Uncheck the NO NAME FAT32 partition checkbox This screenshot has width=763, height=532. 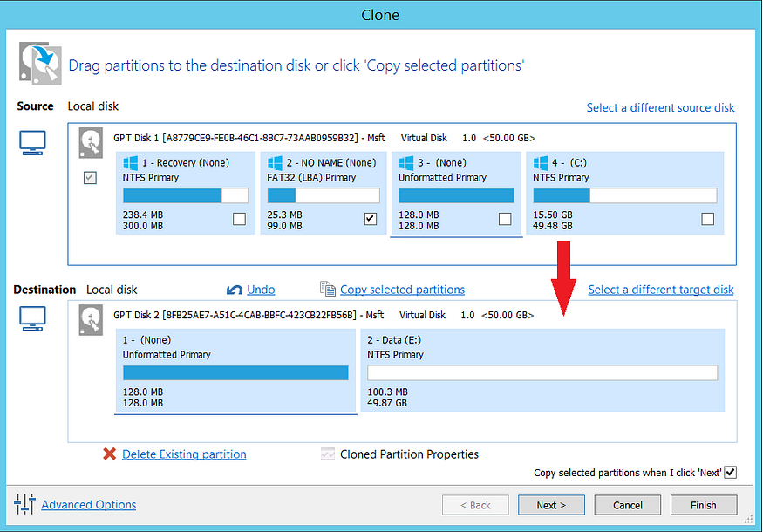point(371,219)
